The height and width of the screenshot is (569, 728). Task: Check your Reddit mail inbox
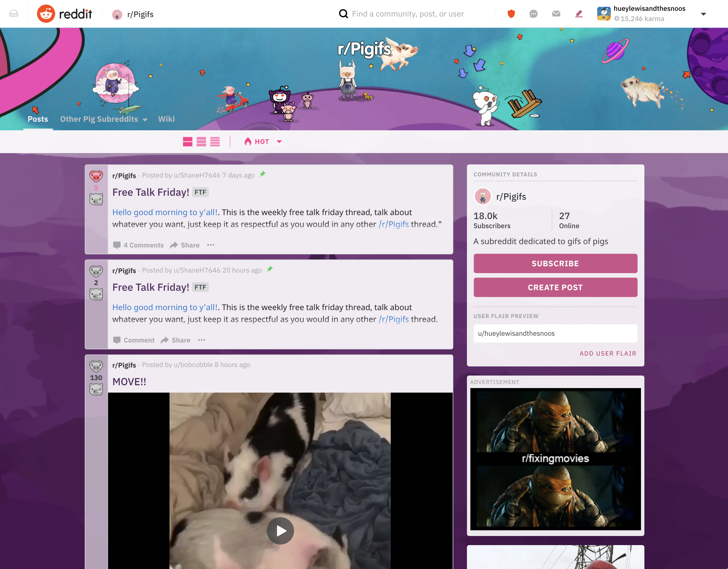pyautogui.click(x=556, y=14)
